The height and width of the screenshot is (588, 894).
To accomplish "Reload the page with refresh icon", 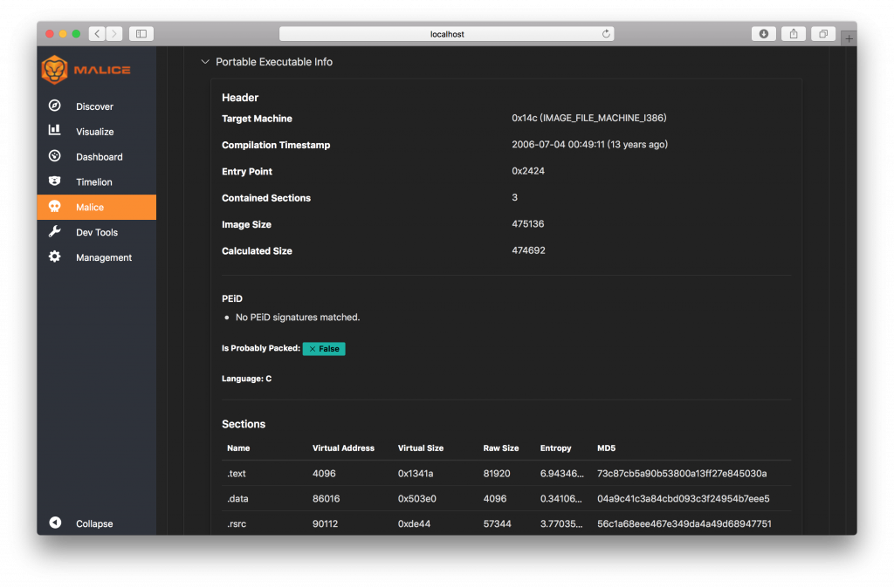I will click(x=606, y=34).
